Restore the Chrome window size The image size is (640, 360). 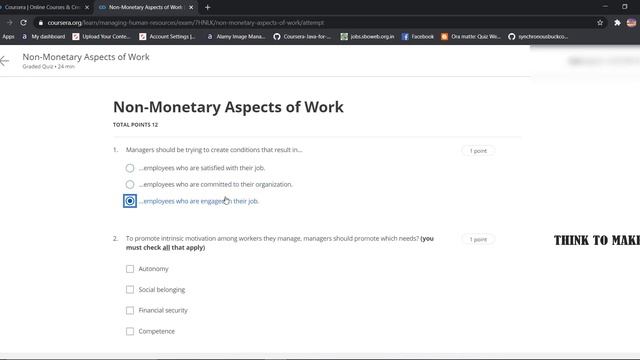click(625, 7)
